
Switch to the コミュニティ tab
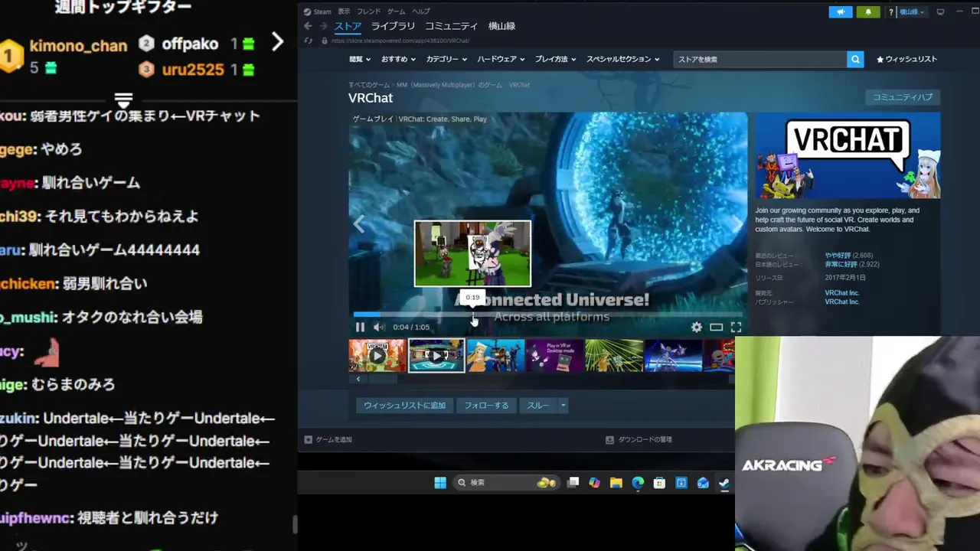coord(451,26)
